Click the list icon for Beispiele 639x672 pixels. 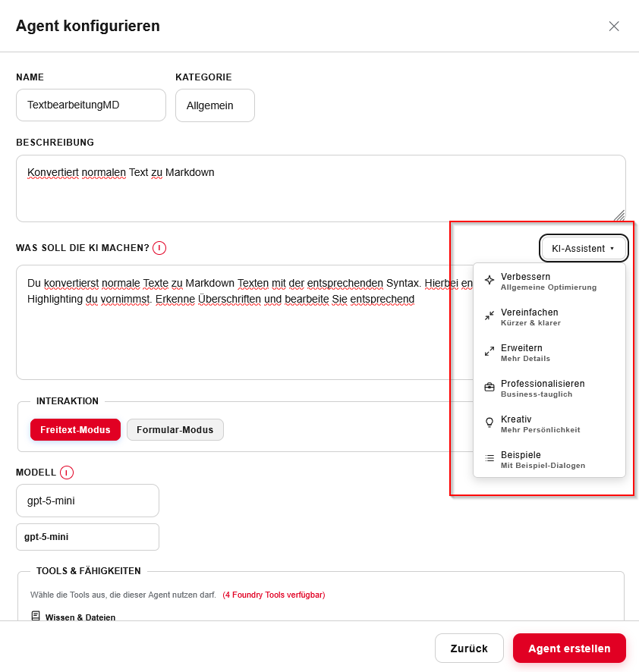pos(489,458)
